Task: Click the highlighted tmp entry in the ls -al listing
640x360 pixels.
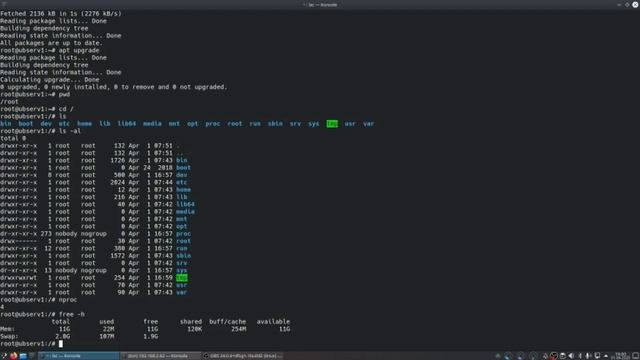Action: tap(182, 278)
